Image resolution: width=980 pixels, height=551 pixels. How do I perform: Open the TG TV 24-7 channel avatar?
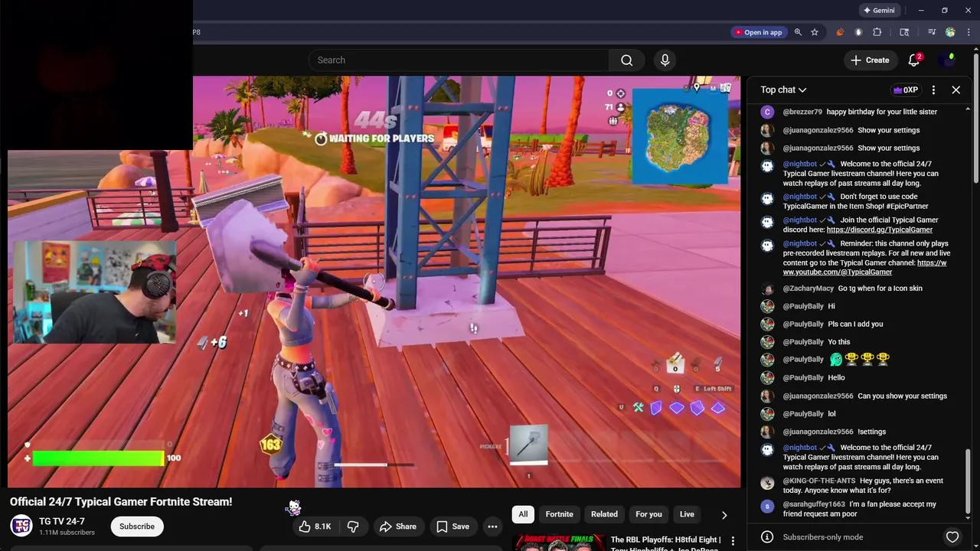[21, 527]
